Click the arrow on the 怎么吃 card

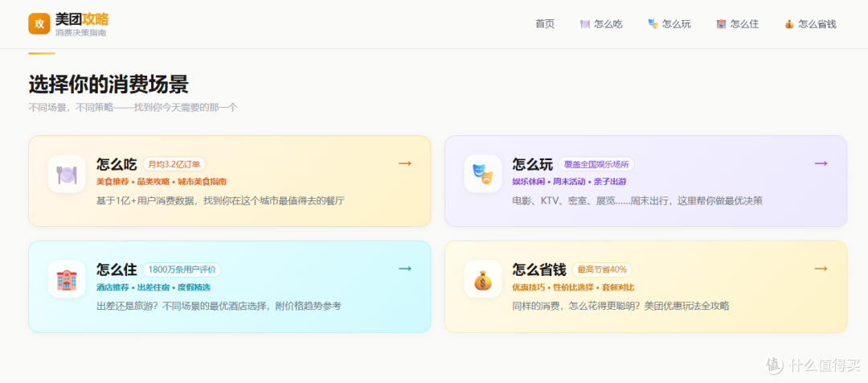[x=405, y=163]
